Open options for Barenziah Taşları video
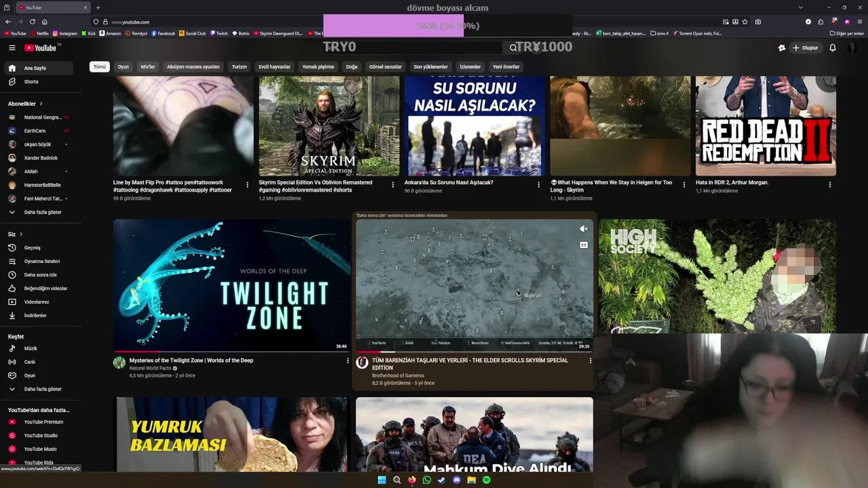 click(x=590, y=361)
